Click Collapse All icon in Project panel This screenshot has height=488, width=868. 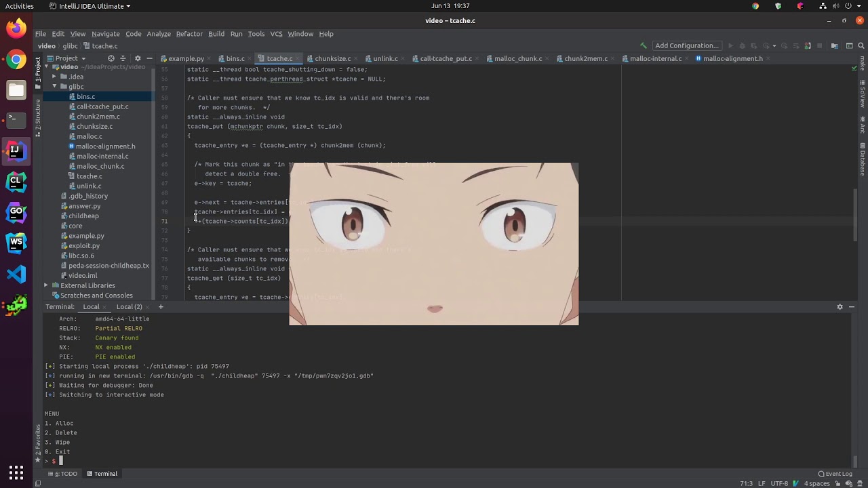pos(124,58)
